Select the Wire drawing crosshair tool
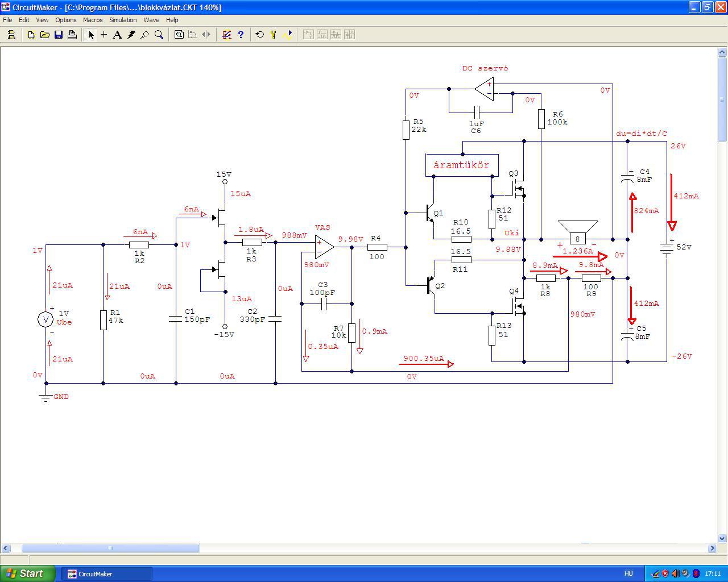Image resolution: width=728 pixels, height=582 pixels. (x=104, y=35)
